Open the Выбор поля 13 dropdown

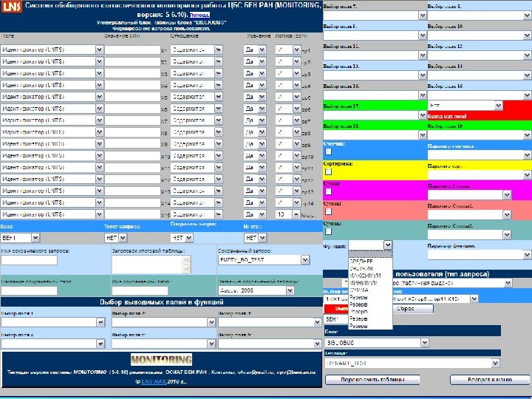[x=375, y=75]
